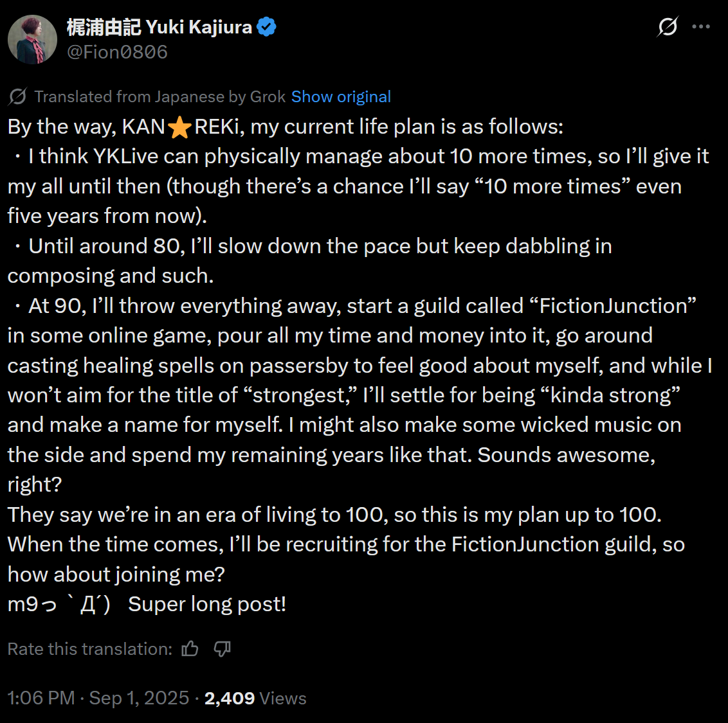
Task: Open the @Fion0806 handle link
Action: [x=117, y=52]
